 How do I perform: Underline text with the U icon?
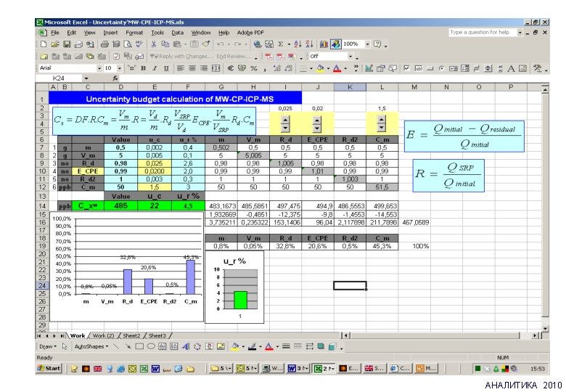(x=166, y=68)
